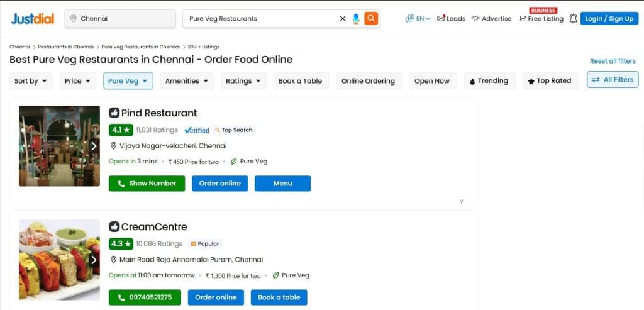The height and width of the screenshot is (310, 644).
Task: Open the Advertise link
Action: [492, 18]
